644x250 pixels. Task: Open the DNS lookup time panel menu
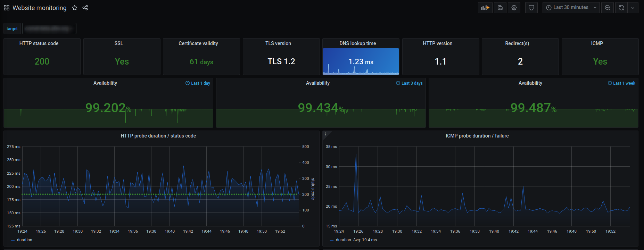coord(357,43)
